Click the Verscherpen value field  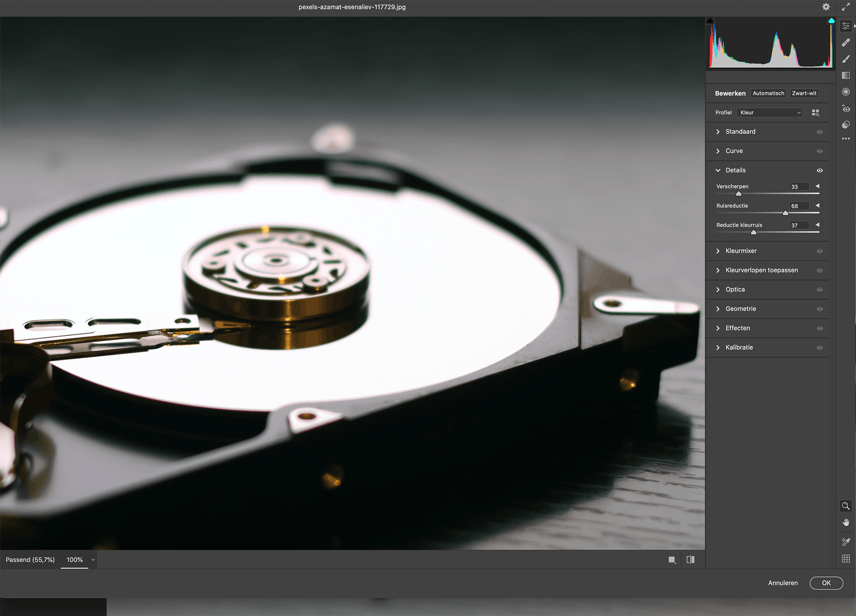coord(799,187)
